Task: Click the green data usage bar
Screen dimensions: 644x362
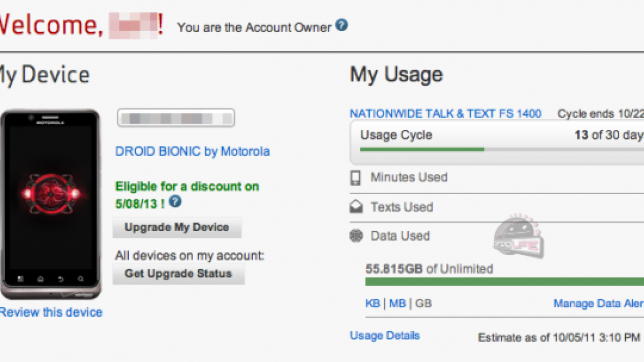Action: point(504,282)
